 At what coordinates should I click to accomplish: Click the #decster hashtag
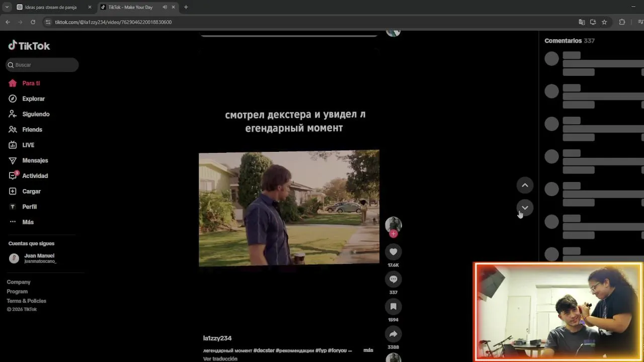264,350
